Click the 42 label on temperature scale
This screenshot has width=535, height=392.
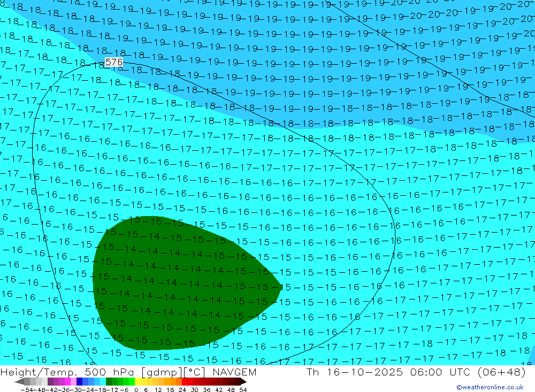(219, 390)
